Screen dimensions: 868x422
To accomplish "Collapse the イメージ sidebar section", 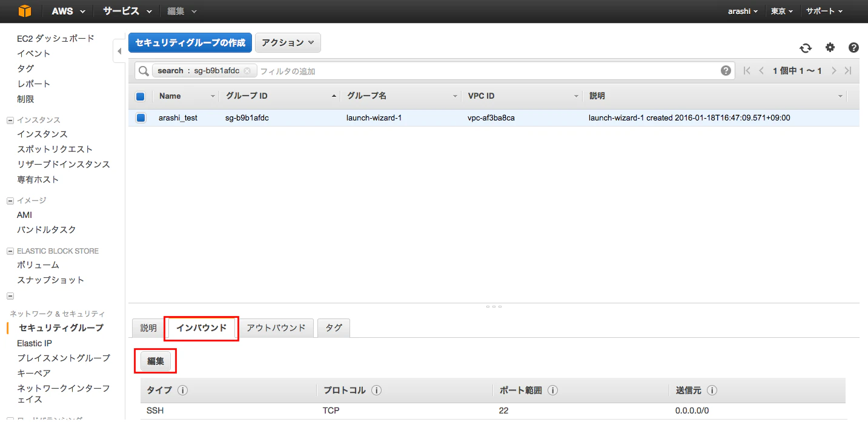I will coord(10,200).
